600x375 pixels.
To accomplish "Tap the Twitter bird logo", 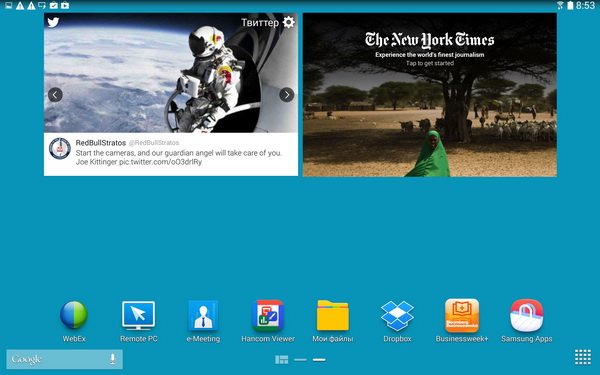I will 53,22.
